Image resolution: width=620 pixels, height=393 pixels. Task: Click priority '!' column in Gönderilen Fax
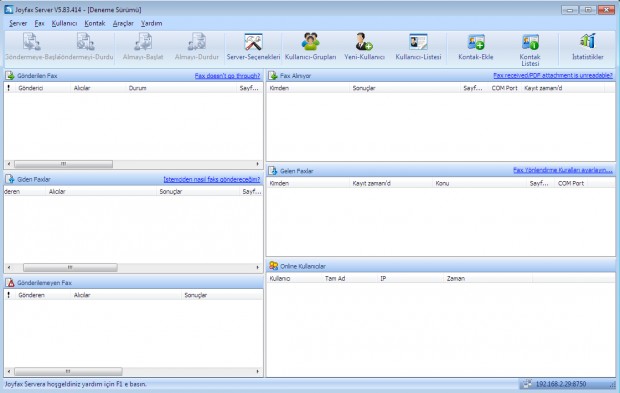point(9,88)
